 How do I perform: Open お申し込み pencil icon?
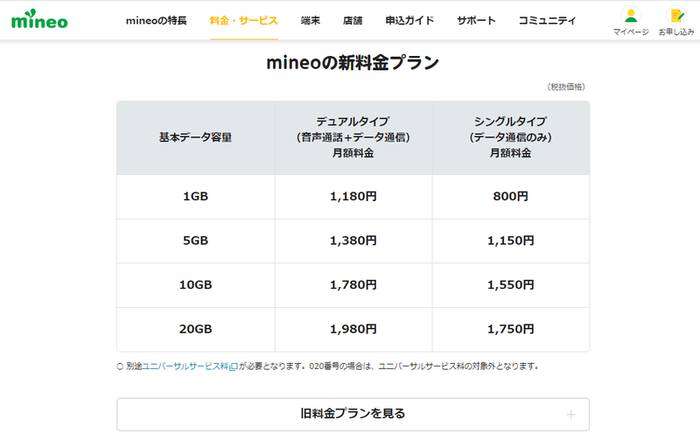coord(677,16)
